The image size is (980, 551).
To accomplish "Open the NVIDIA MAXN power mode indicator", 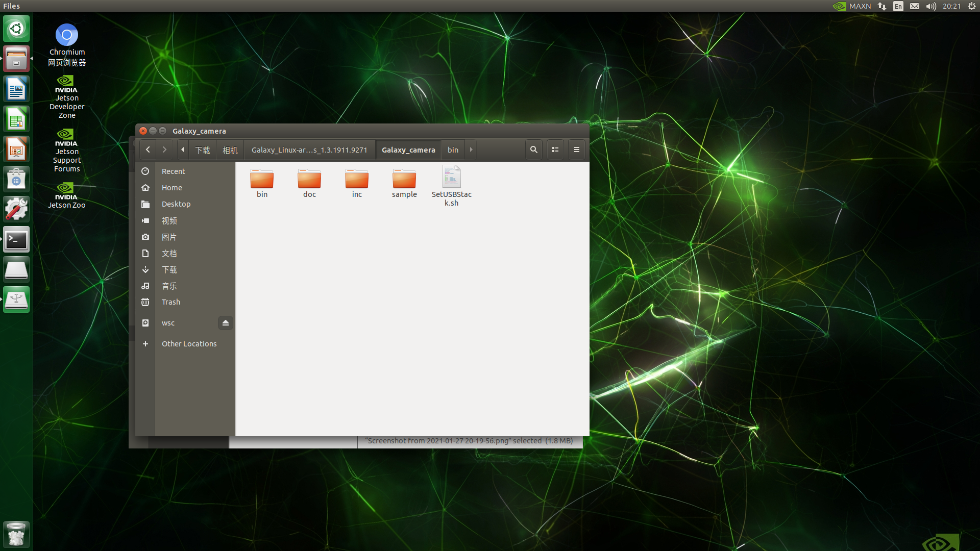I will (852, 6).
